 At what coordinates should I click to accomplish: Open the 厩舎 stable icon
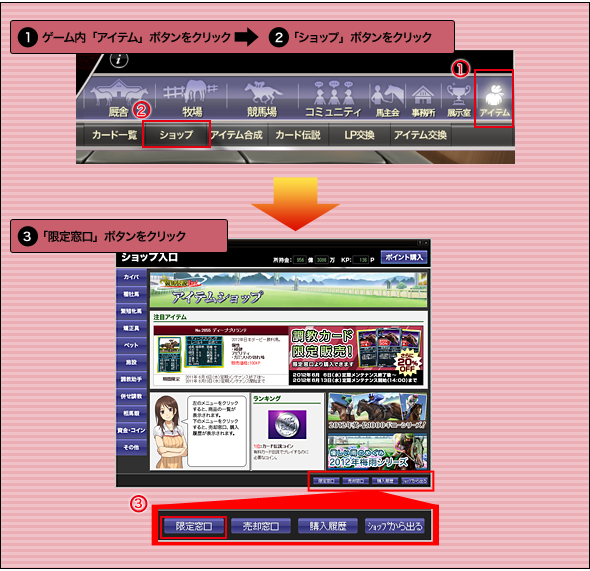pos(118,99)
